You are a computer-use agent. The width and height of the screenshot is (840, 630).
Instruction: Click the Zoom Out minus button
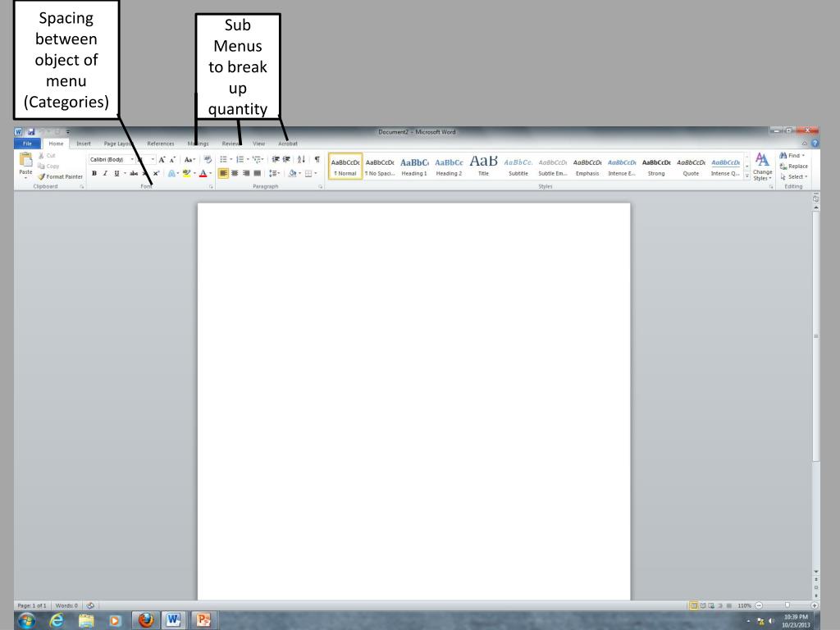(759, 605)
